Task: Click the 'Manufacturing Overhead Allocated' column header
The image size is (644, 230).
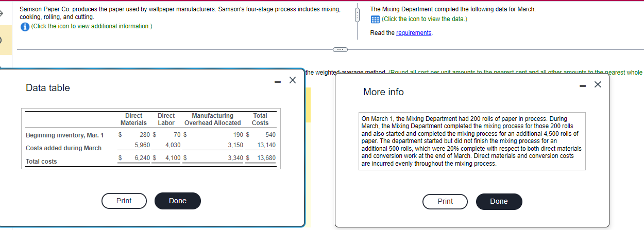Action: [x=212, y=119]
